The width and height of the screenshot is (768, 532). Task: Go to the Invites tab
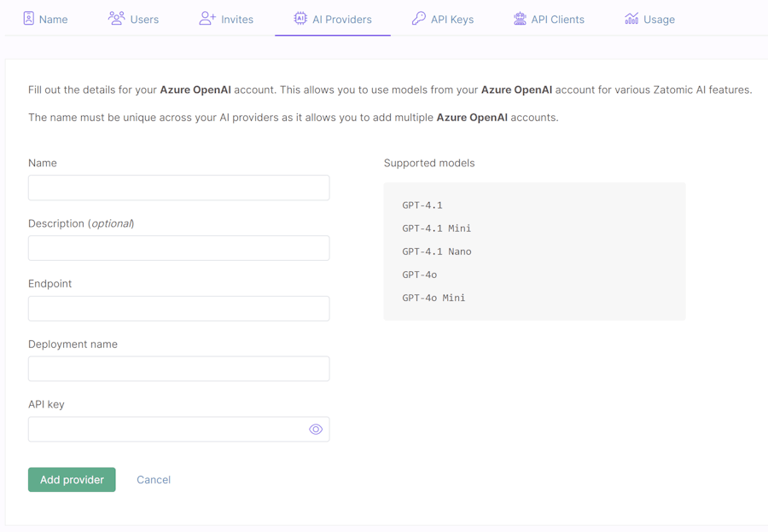pyautogui.click(x=226, y=19)
